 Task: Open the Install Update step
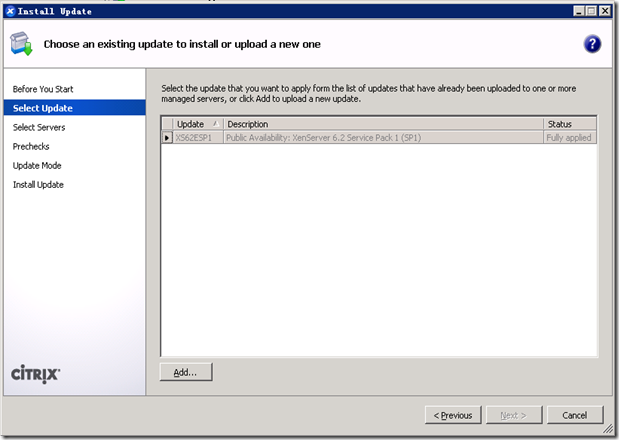pyautogui.click(x=38, y=185)
